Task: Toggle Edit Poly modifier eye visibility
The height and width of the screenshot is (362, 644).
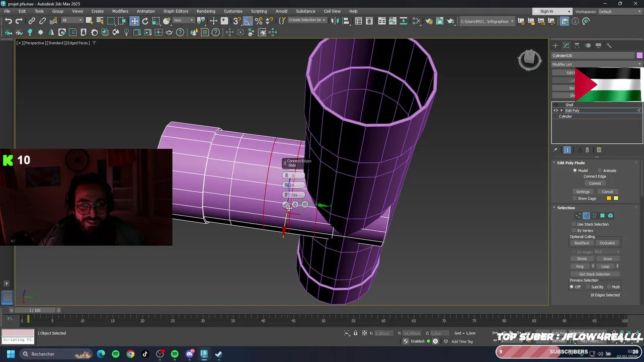Action: tap(556, 111)
